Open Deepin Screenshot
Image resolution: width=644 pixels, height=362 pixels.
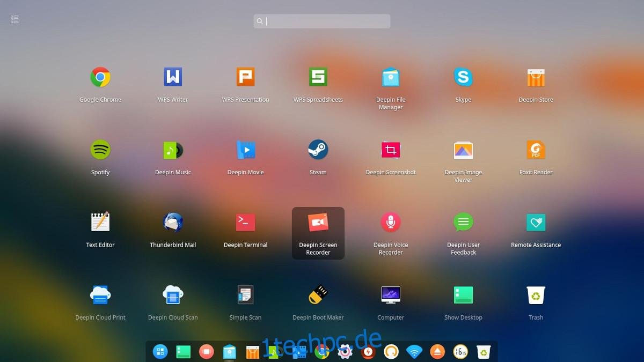(390, 149)
